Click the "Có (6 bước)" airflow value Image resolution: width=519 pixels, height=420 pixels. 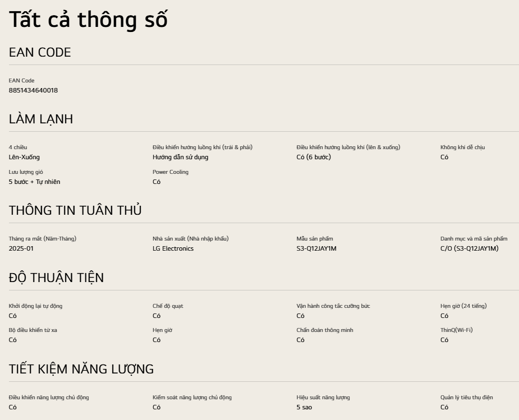point(314,157)
